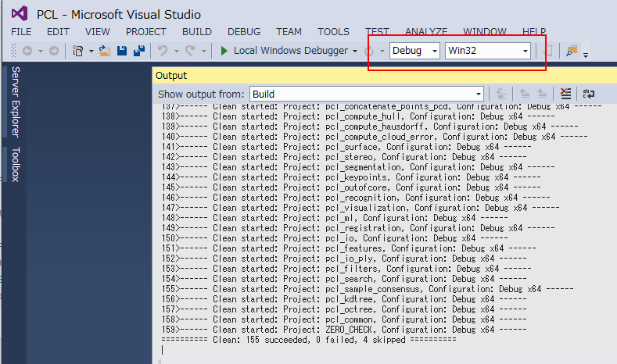Image resolution: width=617 pixels, height=364 pixels.
Task: Open the Win32 platform dropdown
Action: [487, 51]
